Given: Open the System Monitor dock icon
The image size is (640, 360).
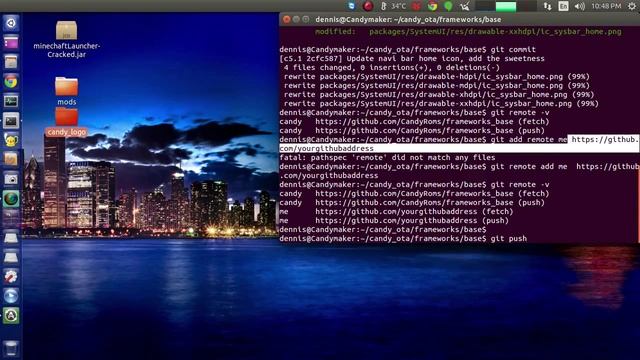Looking at the screenshot, I should [x=11, y=101].
